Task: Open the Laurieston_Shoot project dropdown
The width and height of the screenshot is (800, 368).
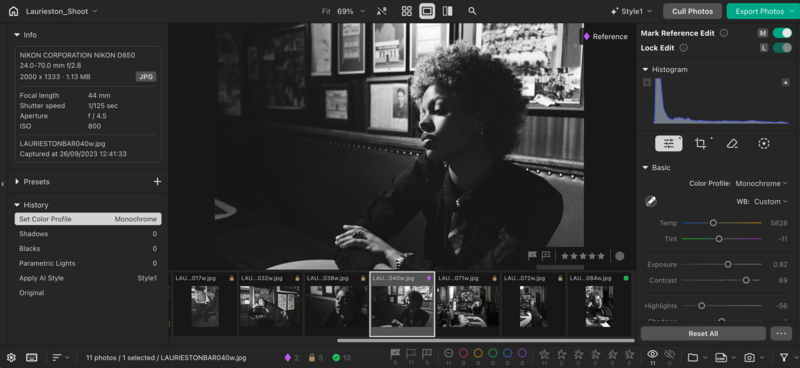Action: [x=61, y=11]
